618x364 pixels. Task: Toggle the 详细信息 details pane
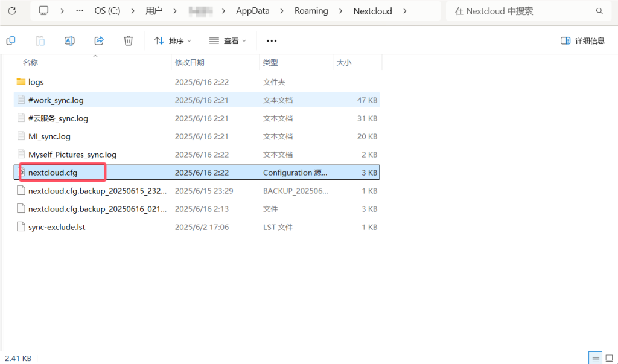point(582,40)
